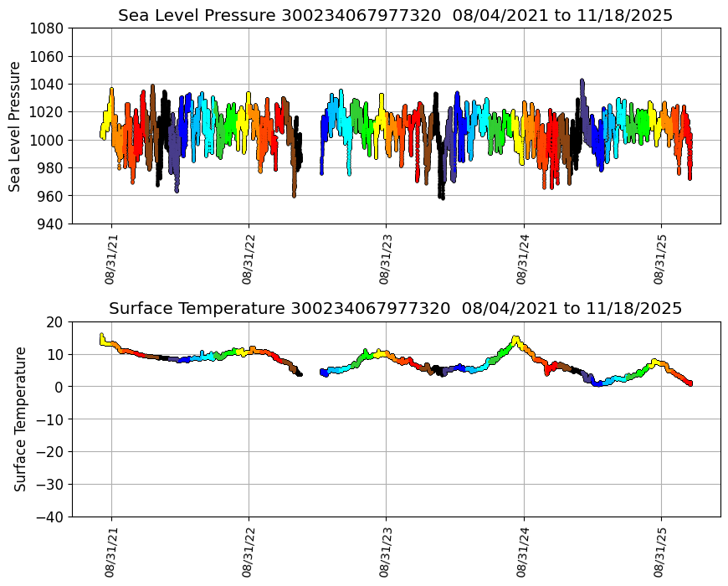Click the 0 tick label on temperature axis

click(60, 387)
